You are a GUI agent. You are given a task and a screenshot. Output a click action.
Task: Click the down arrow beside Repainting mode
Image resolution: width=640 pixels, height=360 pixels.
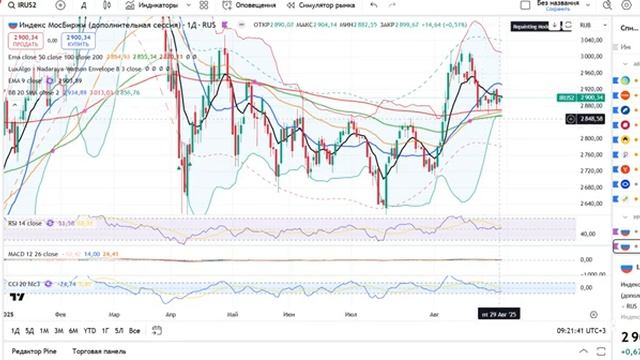(554, 25)
